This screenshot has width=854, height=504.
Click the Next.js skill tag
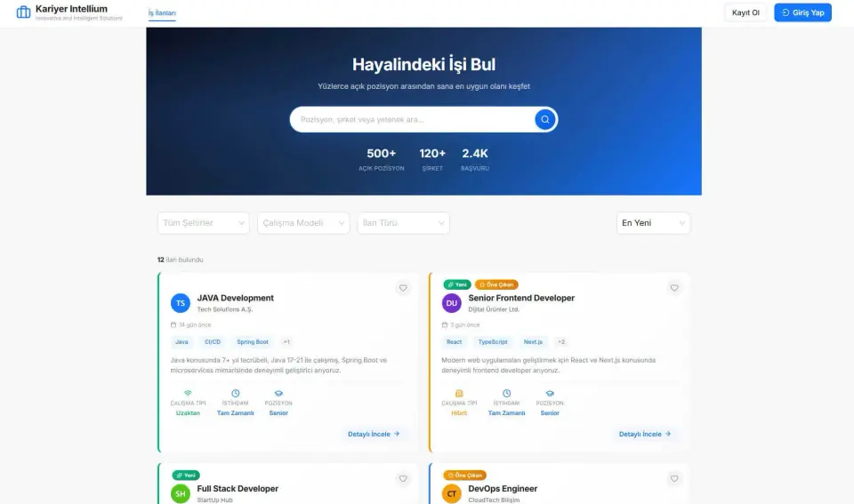point(533,342)
